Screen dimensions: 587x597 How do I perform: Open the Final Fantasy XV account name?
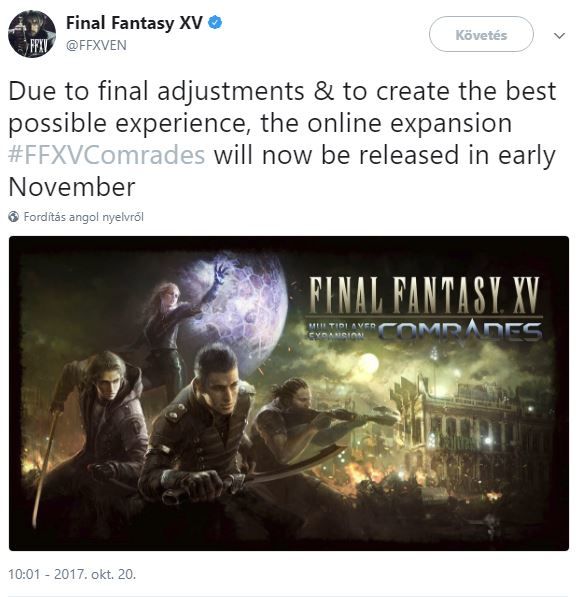coord(134,23)
